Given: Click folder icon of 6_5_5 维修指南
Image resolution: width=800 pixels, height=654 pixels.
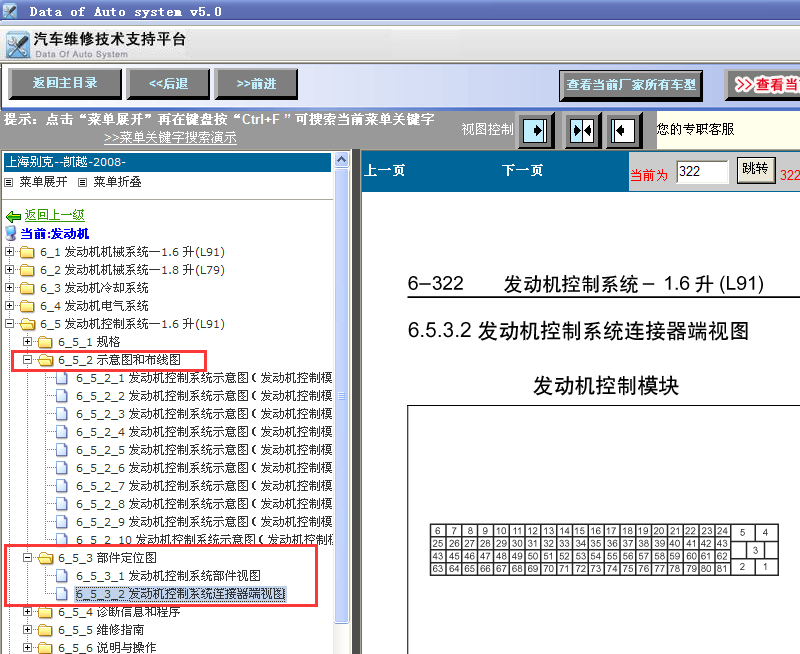Looking at the screenshot, I should 45,630.
